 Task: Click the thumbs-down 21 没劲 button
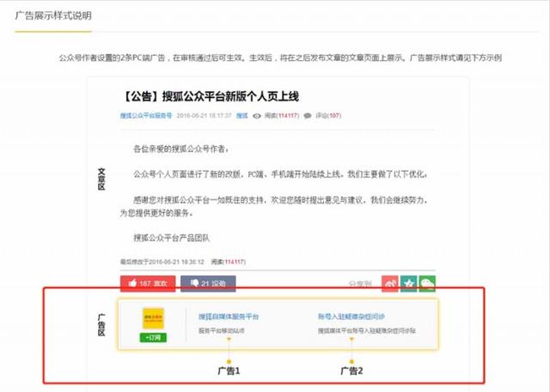coord(208,283)
